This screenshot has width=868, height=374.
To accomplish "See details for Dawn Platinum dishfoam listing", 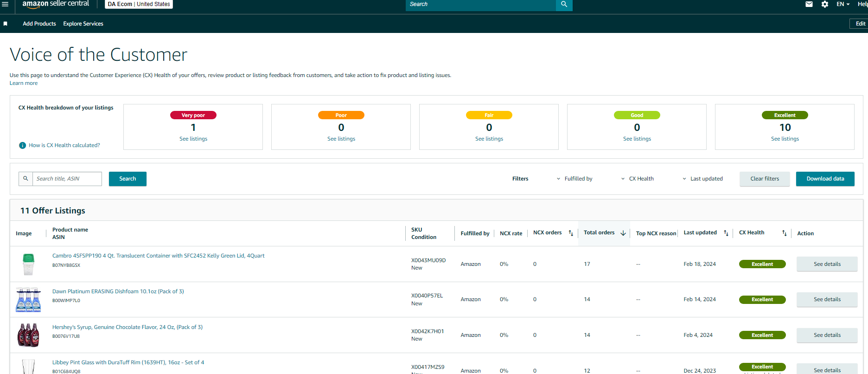I will [x=827, y=299].
